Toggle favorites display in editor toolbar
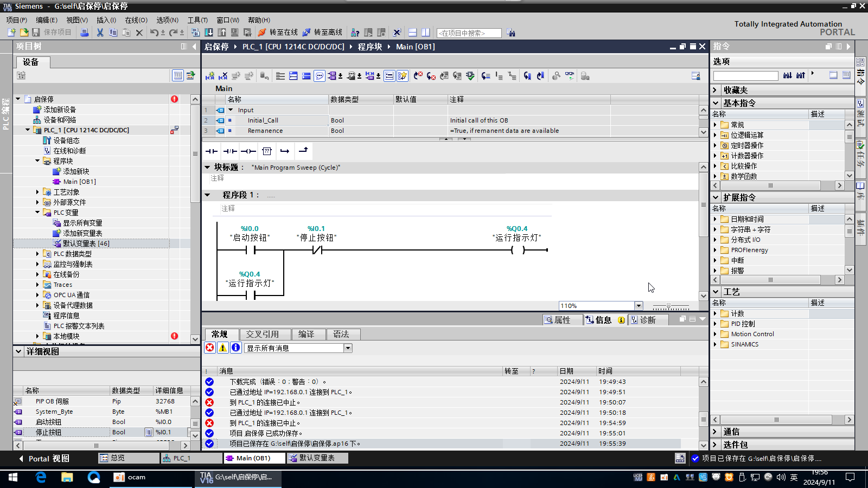The image size is (868, 488). coord(403,76)
